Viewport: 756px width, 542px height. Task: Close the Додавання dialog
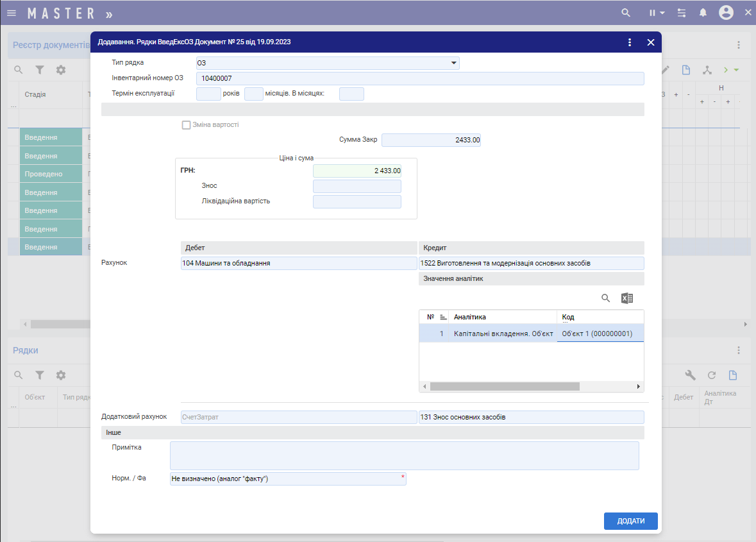tap(650, 42)
